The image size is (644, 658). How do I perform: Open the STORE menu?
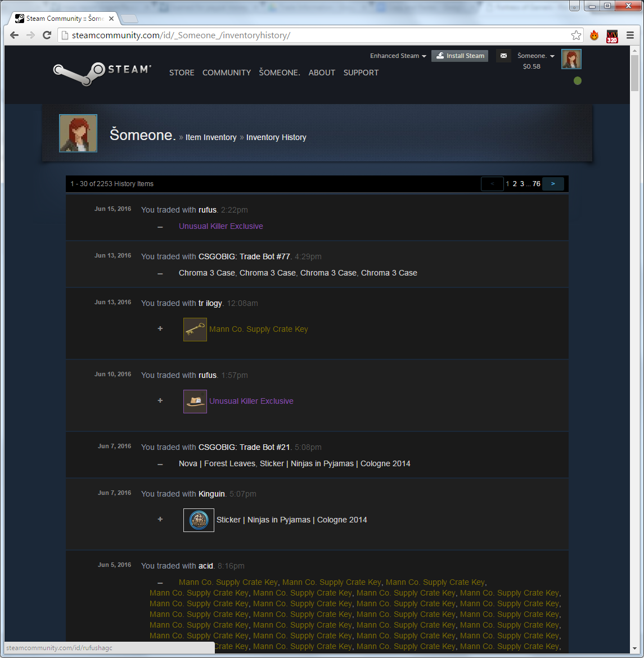182,73
